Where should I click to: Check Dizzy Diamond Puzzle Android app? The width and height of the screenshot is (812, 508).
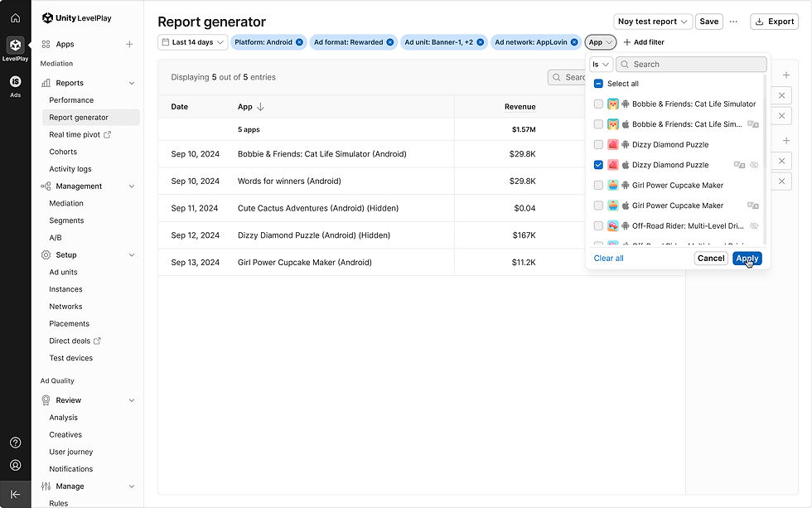tap(598, 144)
